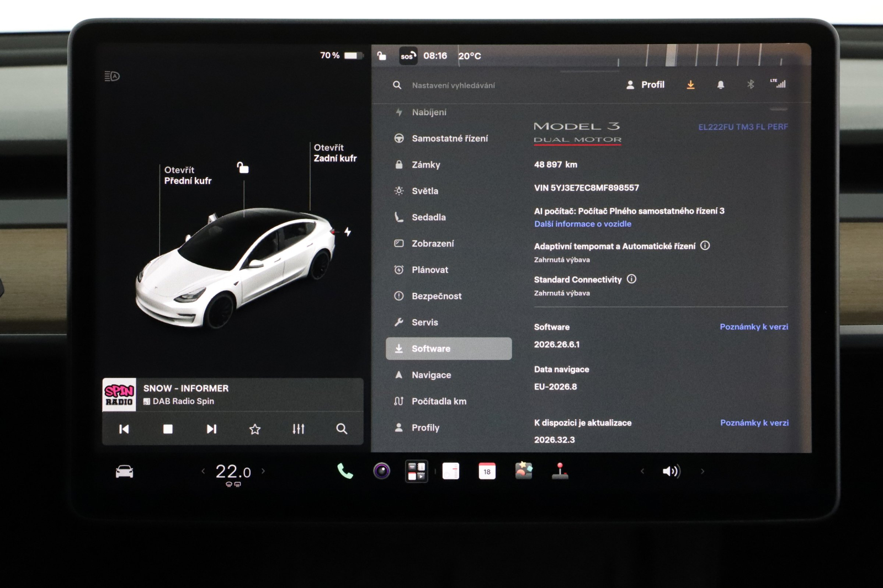
Task: Tap Otevřít Přední kufr
Action: pyautogui.click(x=188, y=175)
